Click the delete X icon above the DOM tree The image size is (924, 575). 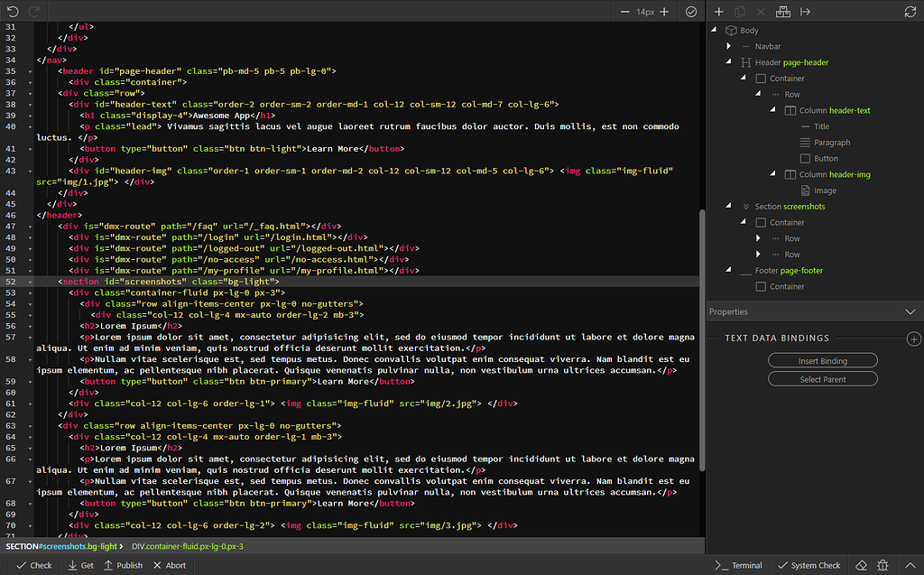coord(761,12)
